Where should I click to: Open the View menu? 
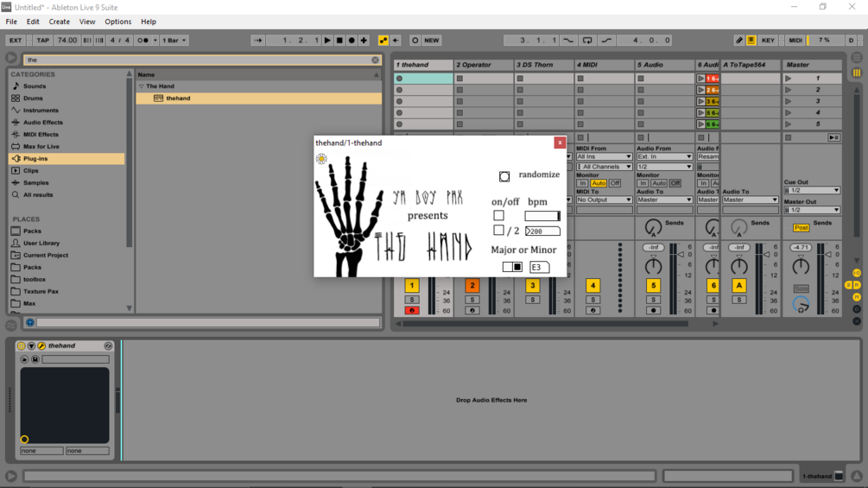pyautogui.click(x=87, y=22)
